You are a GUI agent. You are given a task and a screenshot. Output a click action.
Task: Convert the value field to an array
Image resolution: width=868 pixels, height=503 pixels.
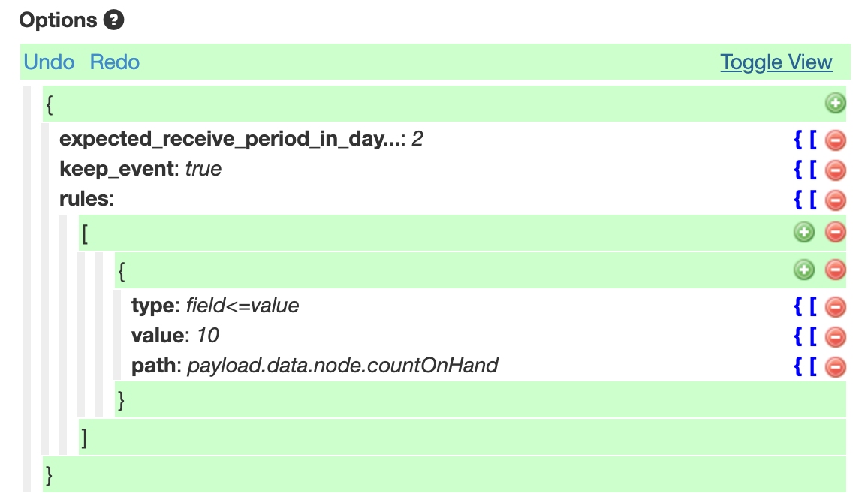point(812,336)
